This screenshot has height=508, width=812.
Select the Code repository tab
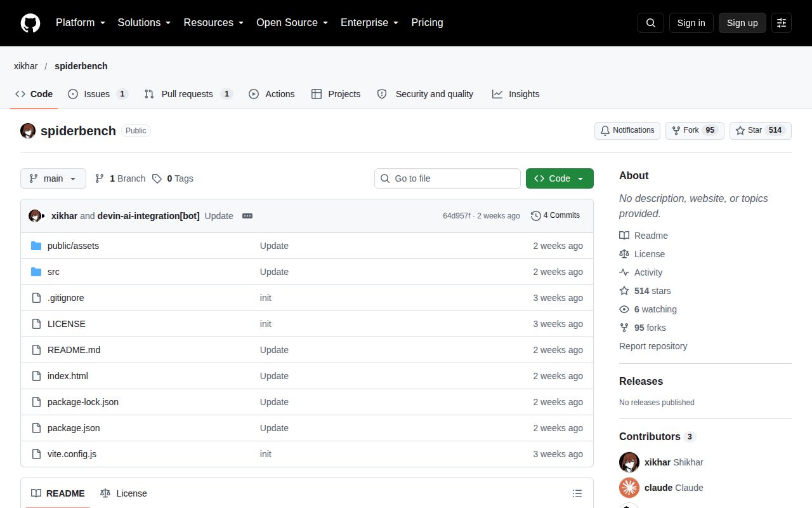[34, 94]
